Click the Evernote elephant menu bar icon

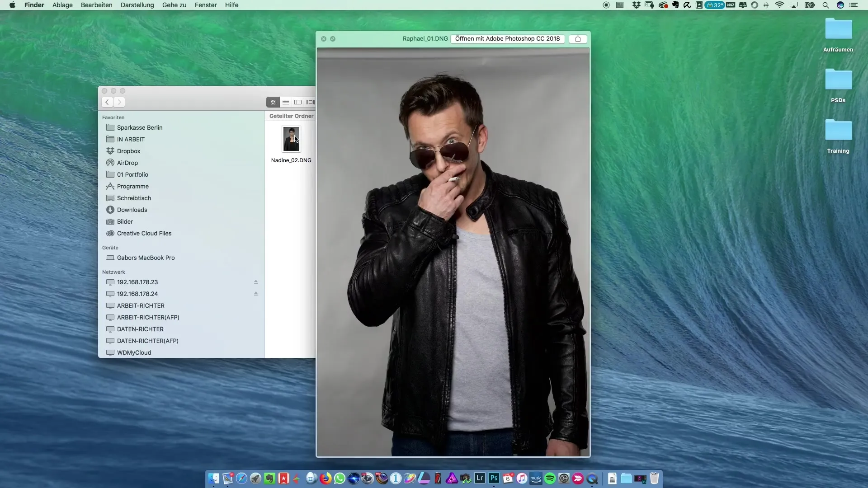tap(675, 5)
